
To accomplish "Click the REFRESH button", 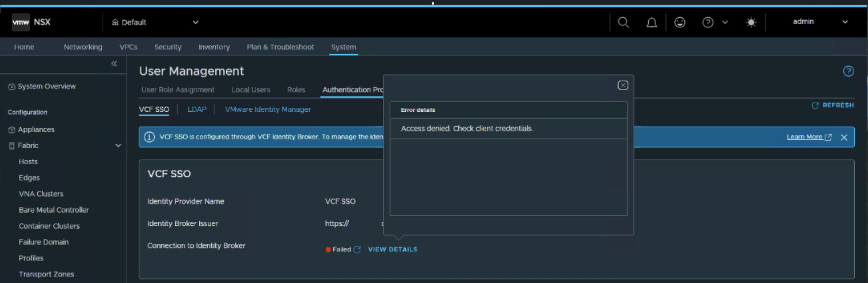I will pos(833,105).
